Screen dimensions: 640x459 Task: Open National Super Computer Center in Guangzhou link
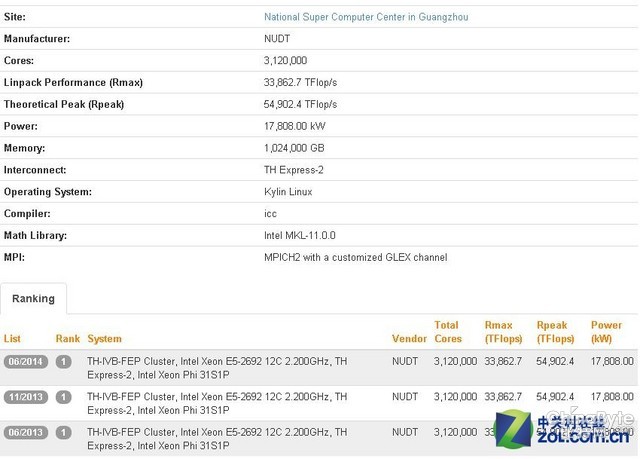point(366,17)
